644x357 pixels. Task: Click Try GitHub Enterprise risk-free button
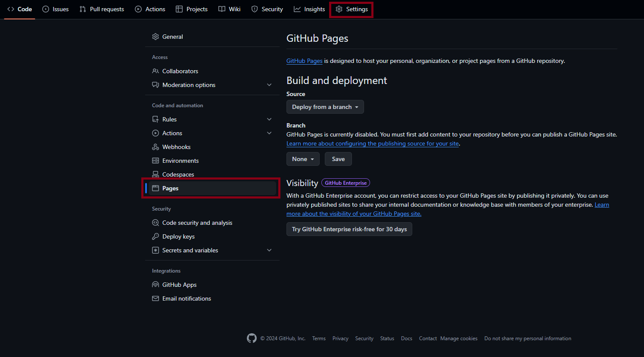349,229
